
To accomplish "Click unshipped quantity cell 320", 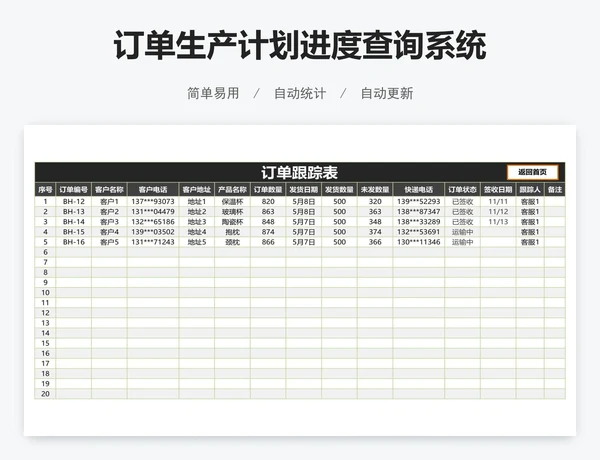I will [375, 201].
